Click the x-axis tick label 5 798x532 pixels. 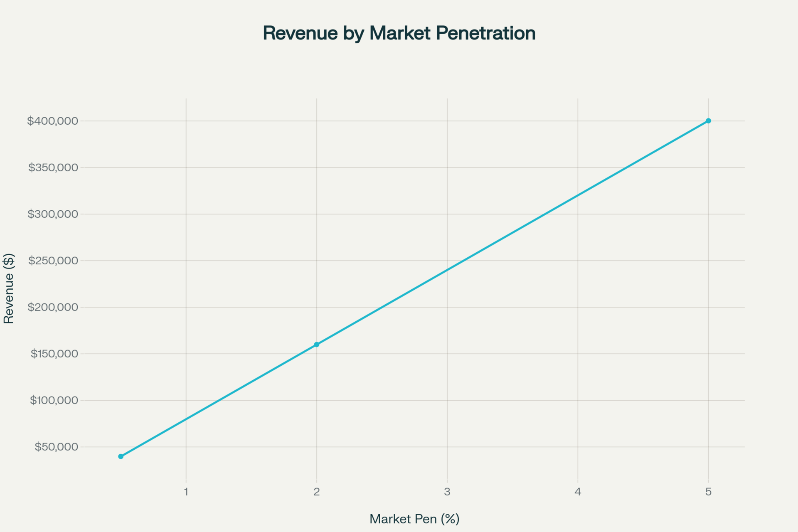pyautogui.click(x=708, y=492)
